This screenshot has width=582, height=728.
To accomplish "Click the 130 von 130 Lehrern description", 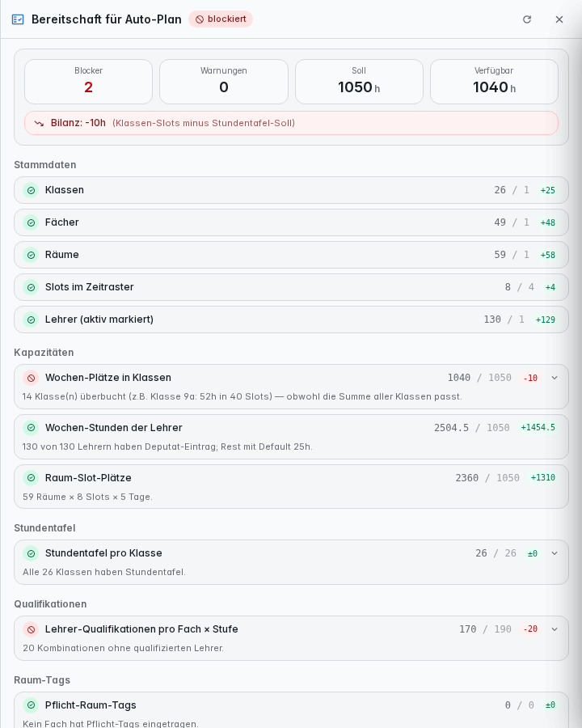I will [167, 447].
